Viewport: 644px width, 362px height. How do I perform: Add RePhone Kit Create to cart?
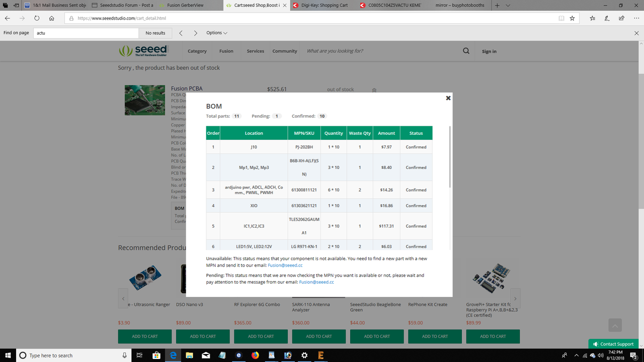pos(435,336)
